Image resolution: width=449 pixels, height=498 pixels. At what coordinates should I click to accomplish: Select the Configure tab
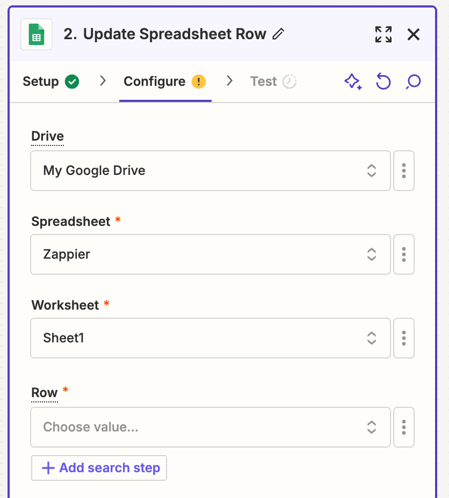tap(165, 82)
